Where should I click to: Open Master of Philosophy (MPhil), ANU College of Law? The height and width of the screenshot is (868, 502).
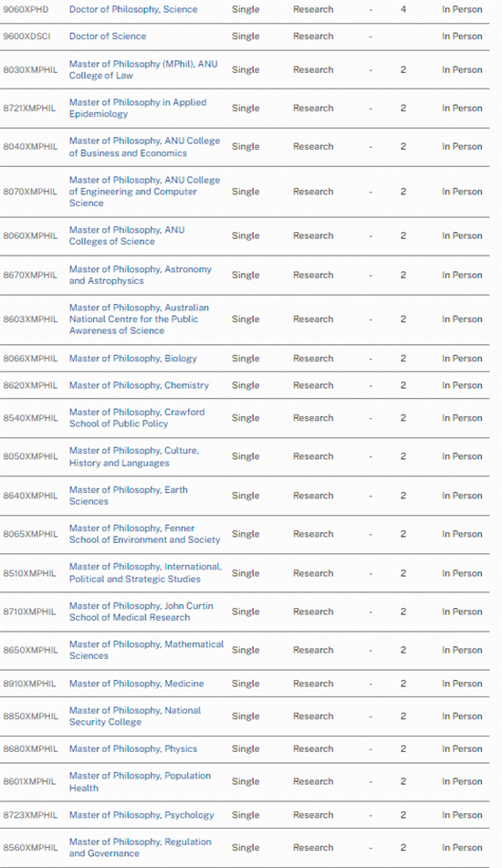click(x=143, y=69)
